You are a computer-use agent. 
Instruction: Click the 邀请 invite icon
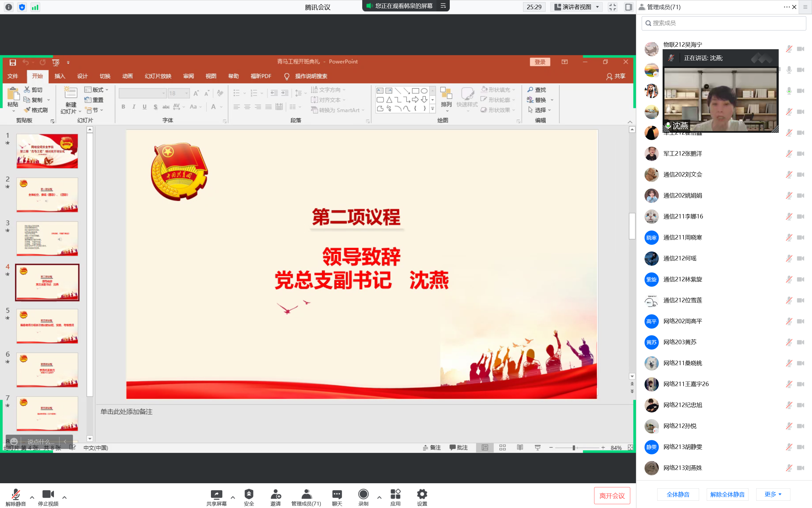click(x=275, y=494)
